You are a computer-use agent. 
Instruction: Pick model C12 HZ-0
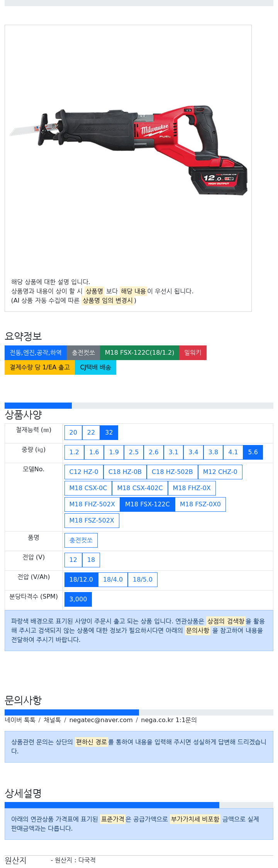pyautogui.click(x=84, y=472)
